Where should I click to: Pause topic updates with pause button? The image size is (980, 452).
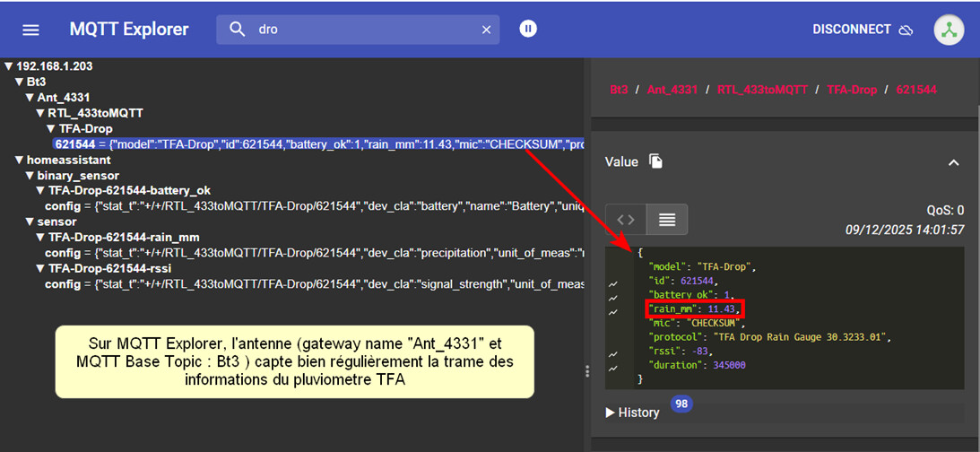528,29
